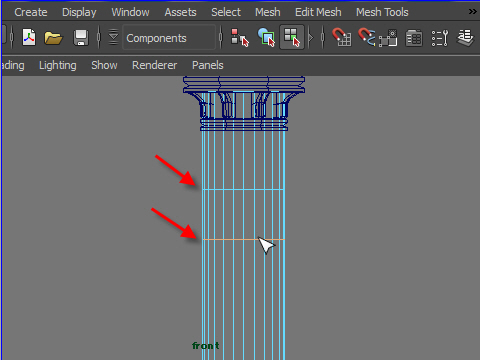Show the tool settings icon
This screenshot has height=360, width=480.
pos(440,38)
